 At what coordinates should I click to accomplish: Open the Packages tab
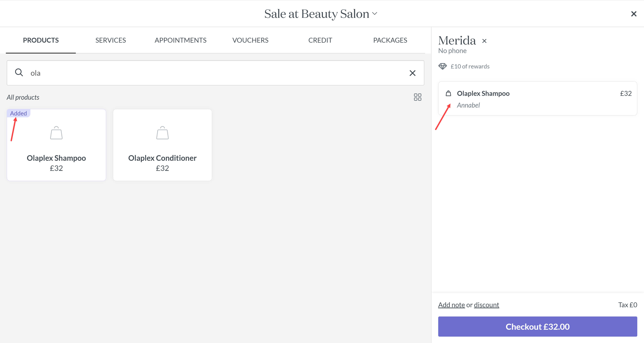[x=390, y=40]
